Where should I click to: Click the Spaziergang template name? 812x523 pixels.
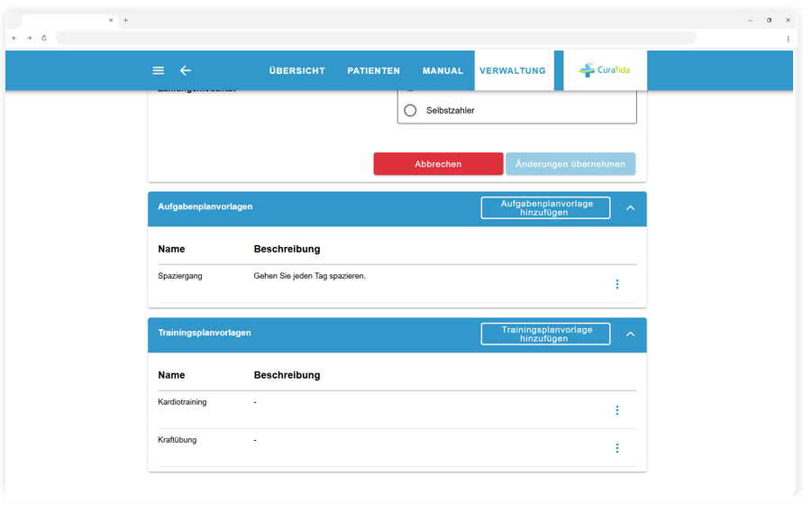point(180,276)
